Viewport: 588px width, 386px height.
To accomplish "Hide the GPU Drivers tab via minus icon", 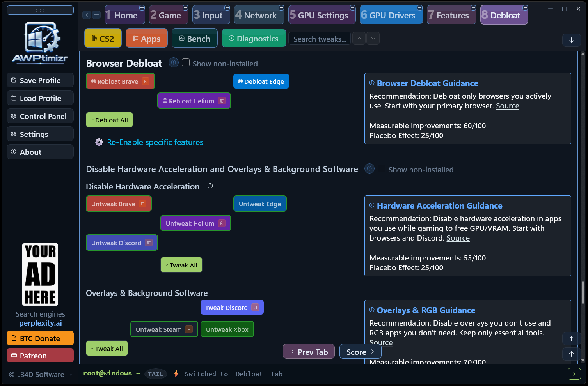I will 420,8.
